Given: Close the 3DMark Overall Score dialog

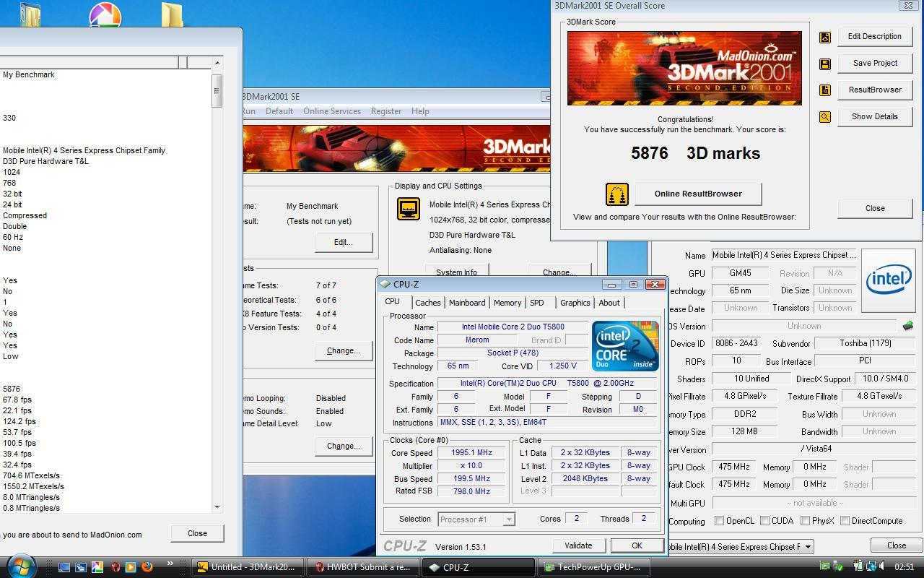Looking at the screenshot, I should coord(875,208).
